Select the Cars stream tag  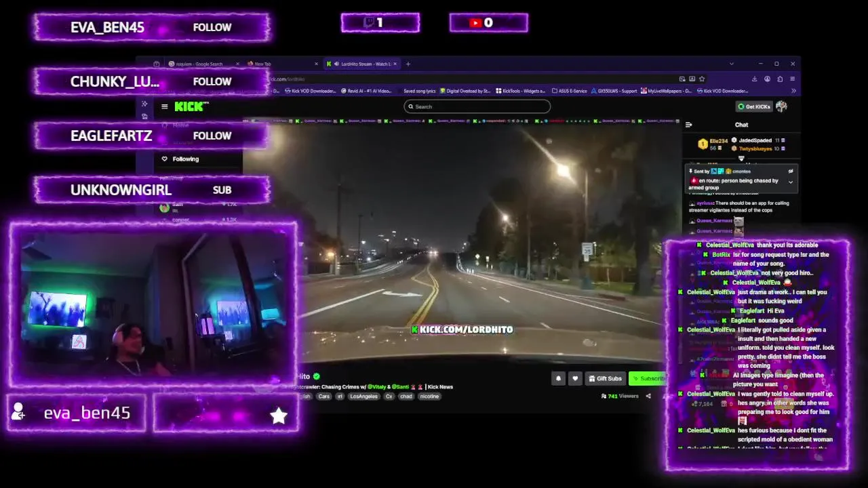(x=324, y=396)
